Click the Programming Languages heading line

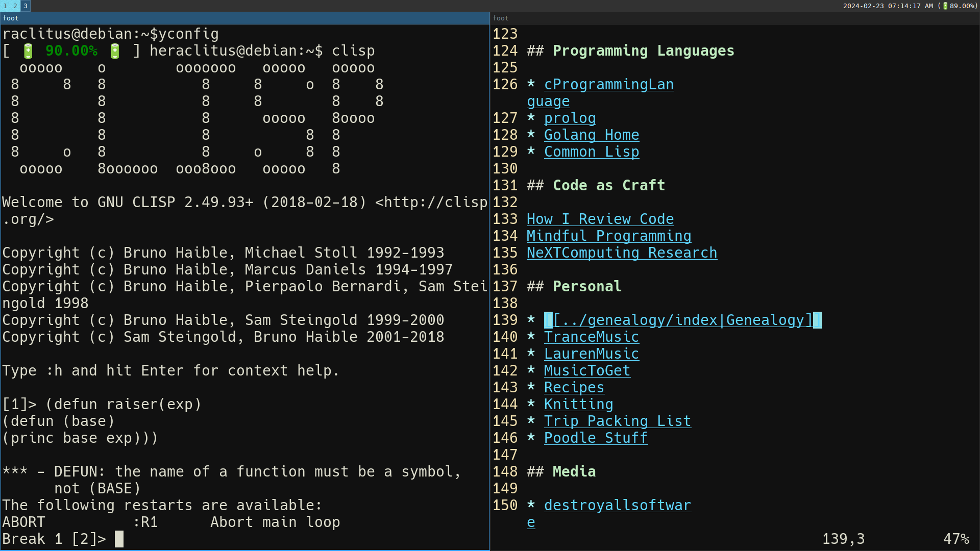pyautogui.click(x=643, y=51)
